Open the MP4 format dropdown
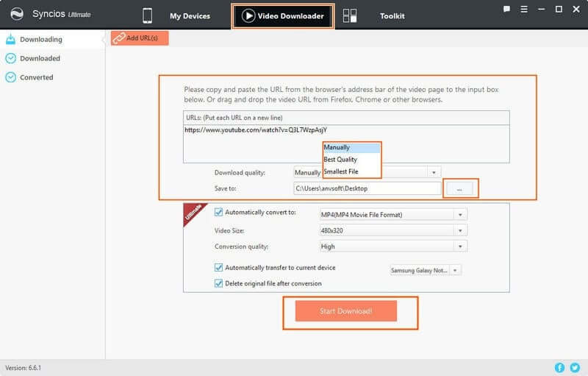This screenshot has height=376, width=588. pos(393,215)
